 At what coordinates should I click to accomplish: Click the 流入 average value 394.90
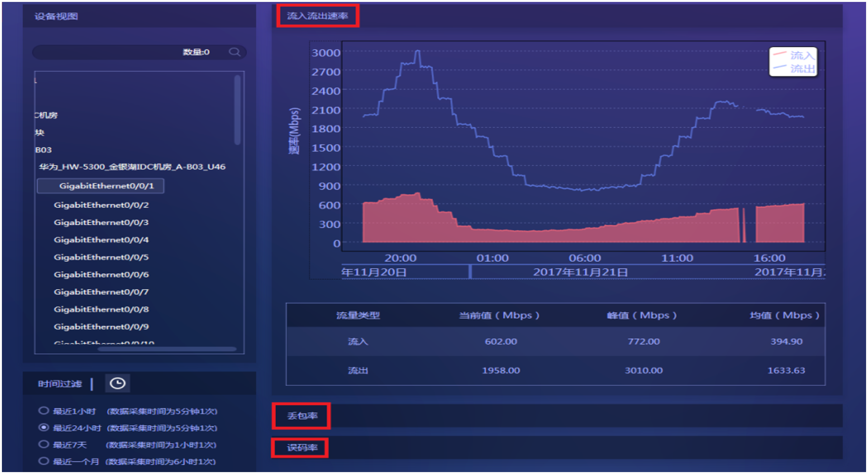(x=786, y=342)
